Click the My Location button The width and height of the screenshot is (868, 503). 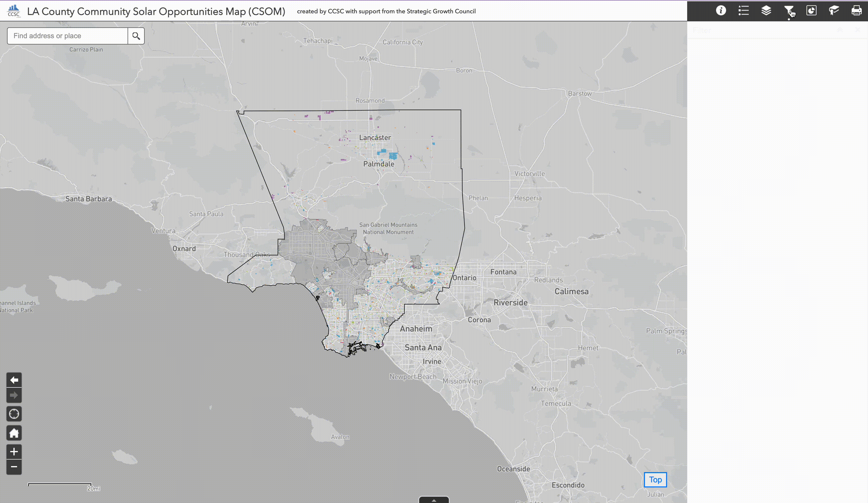(x=14, y=414)
